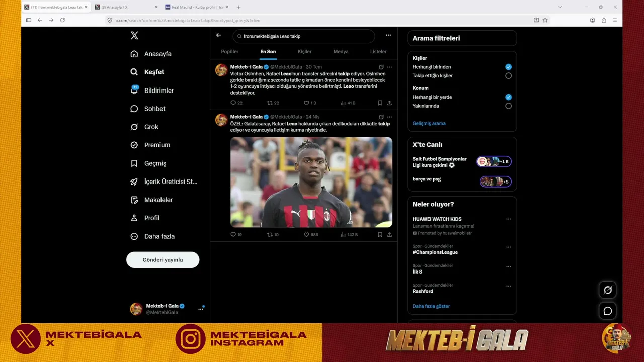The image size is (644, 362).
Task: Repost the 24 Nis ÖZEL post
Action: (270, 234)
